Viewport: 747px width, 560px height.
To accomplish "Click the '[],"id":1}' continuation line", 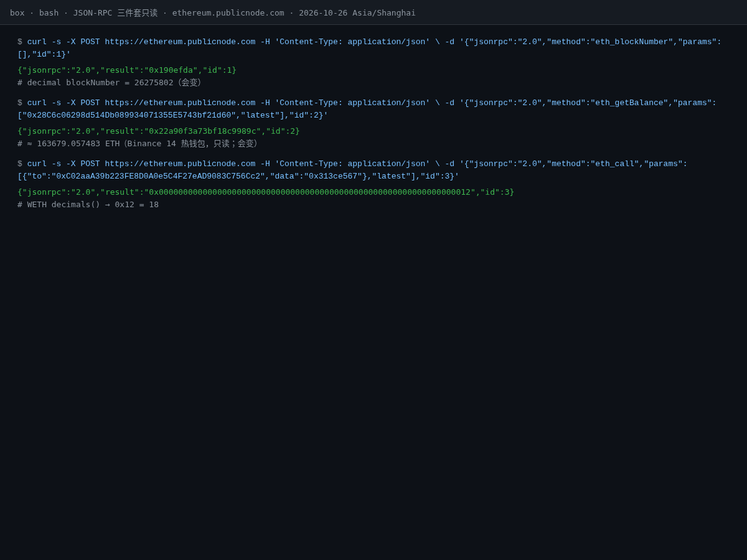I will click(x=44, y=54).
